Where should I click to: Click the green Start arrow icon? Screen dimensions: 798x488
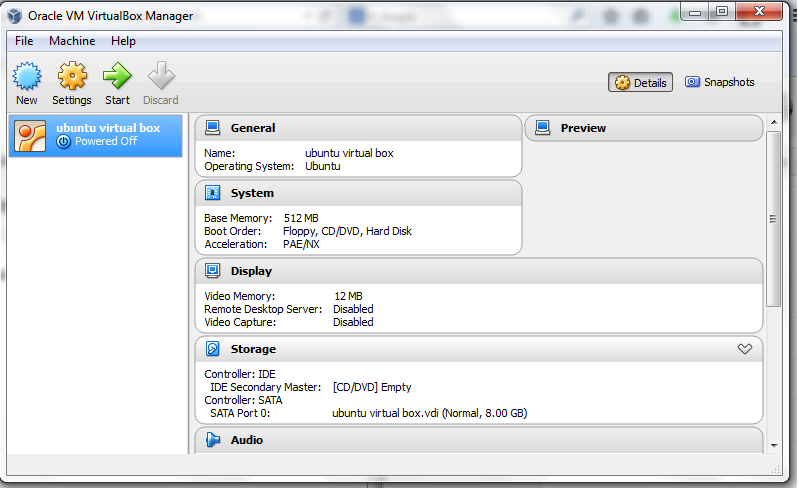pos(117,76)
